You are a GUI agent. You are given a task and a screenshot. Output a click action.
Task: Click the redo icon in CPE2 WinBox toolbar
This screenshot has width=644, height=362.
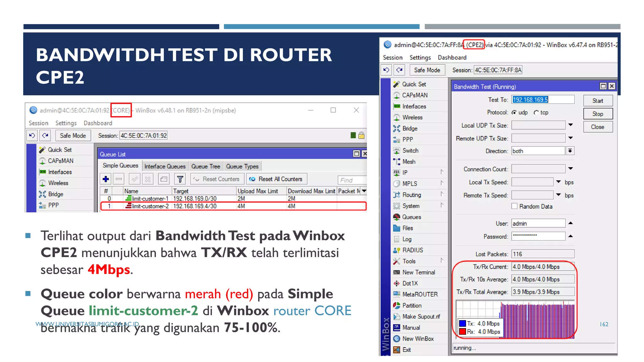click(x=399, y=70)
